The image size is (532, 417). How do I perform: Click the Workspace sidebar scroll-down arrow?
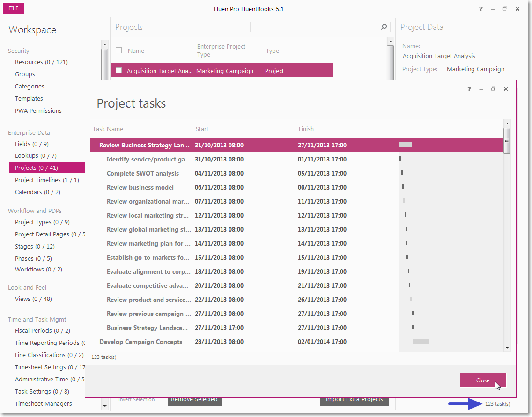click(105, 405)
